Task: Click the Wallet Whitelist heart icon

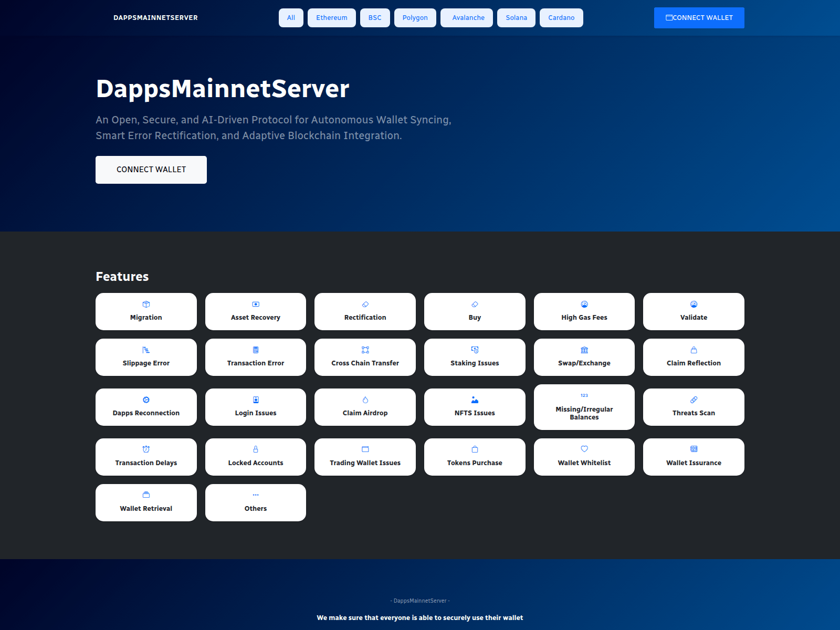Action: pos(584,449)
